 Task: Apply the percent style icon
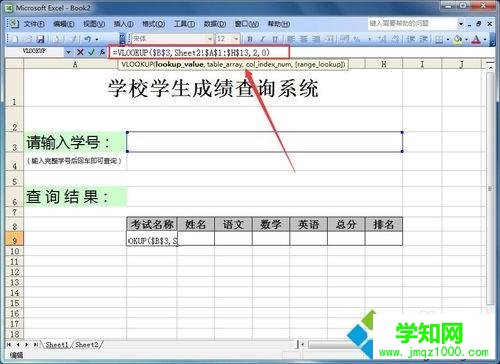coord(357,39)
